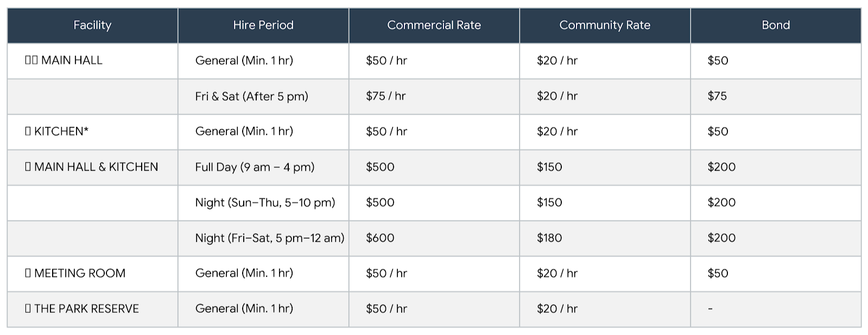Click Night (Fri–Sat, 5 pm–12 am) cell
868x335 pixels.
coord(270,238)
